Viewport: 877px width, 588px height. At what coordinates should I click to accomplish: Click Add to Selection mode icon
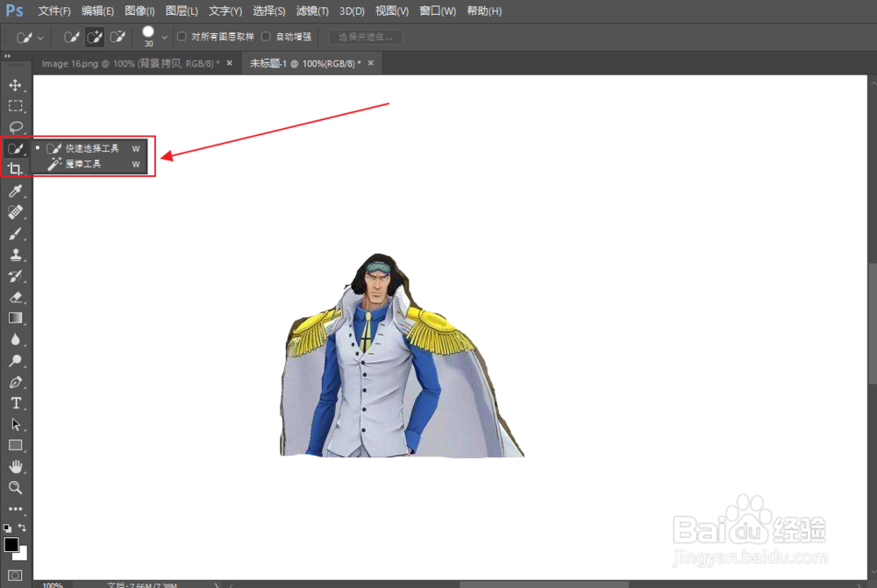tap(94, 38)
